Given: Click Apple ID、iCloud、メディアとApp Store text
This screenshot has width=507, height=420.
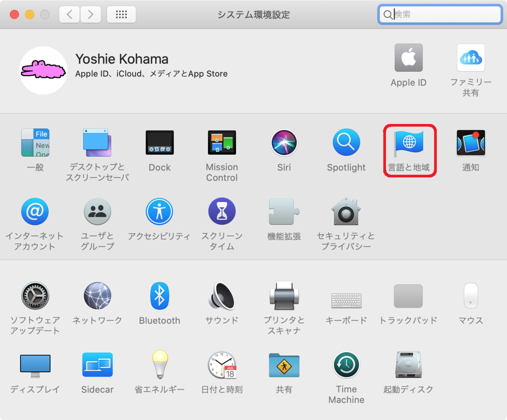Looking at the screenshot, I should [x=151, y=74].
